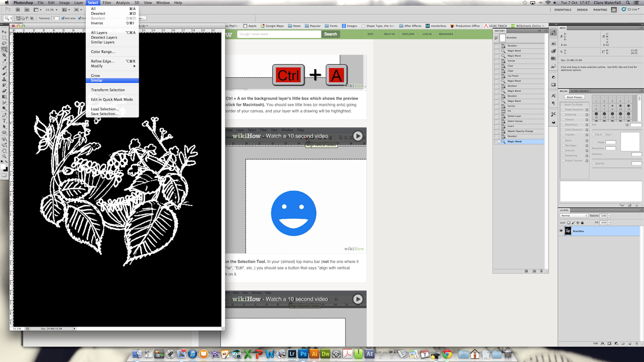Open Spotlight search in menu bar

pyautogui.click(x=627, y=3)
